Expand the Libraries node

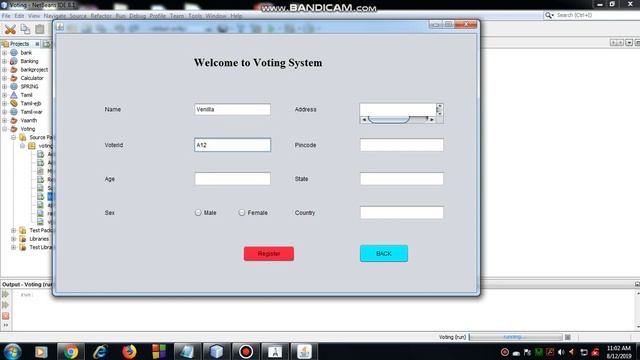coord(13,239)
